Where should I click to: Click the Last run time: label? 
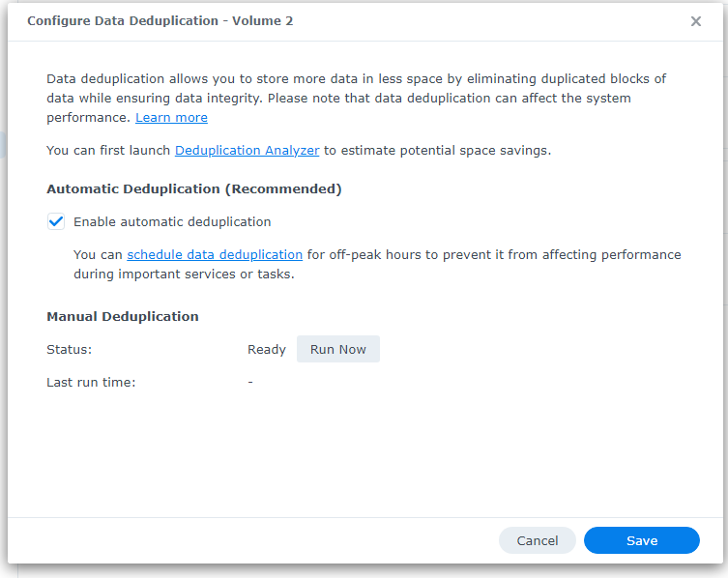tap(91, 383)
